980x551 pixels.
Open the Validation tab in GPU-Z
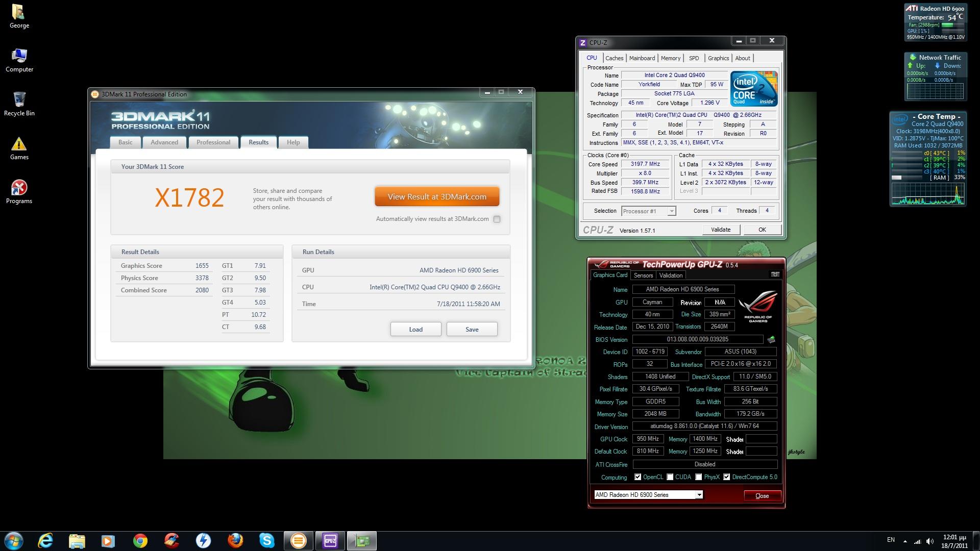(x=671, y=275)
